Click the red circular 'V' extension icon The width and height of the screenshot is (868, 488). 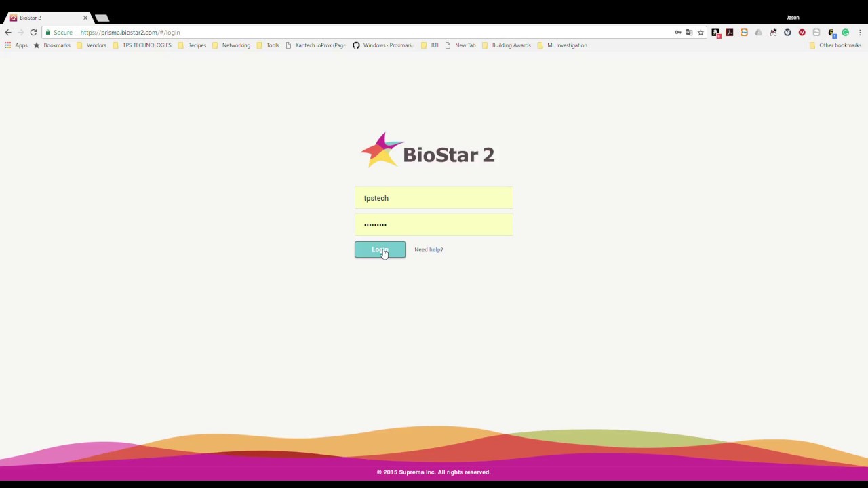pyautogui.click(x=802, y=32)
